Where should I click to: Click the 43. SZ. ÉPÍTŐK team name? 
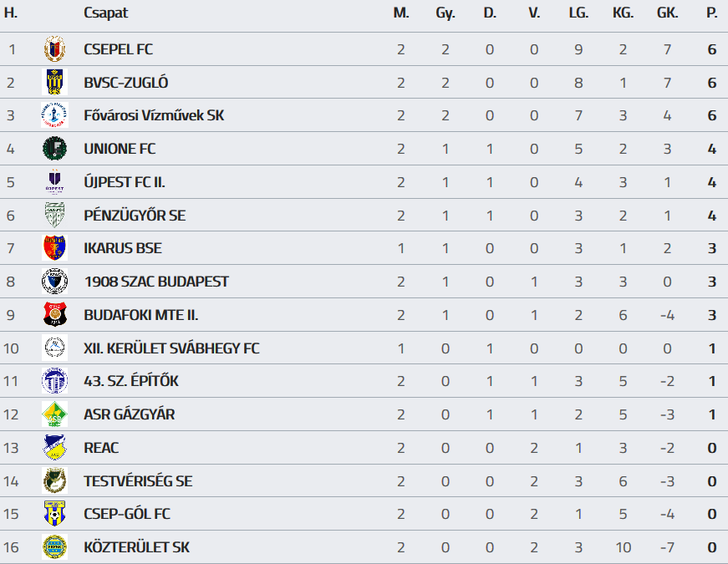point(131,381)
